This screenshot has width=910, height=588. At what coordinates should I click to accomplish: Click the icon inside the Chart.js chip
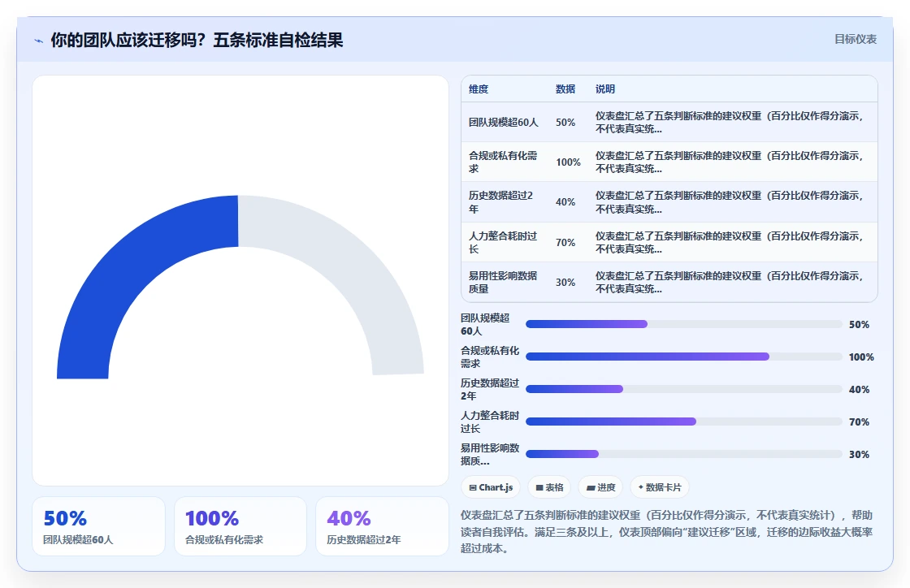[x=472, y=487]
